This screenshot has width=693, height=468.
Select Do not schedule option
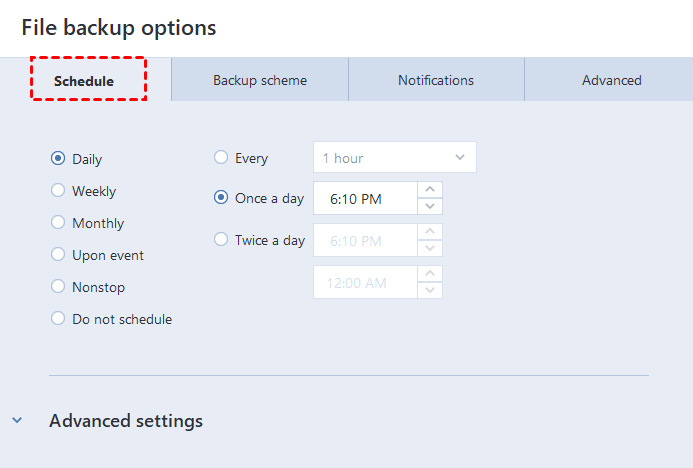click(58, 319)
